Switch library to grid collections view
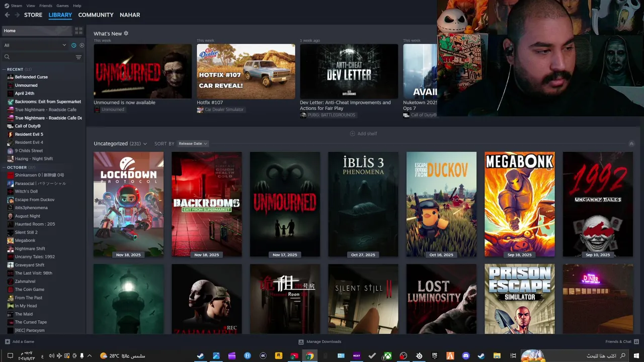The image size is (644, 362). (x=78, y=31)
